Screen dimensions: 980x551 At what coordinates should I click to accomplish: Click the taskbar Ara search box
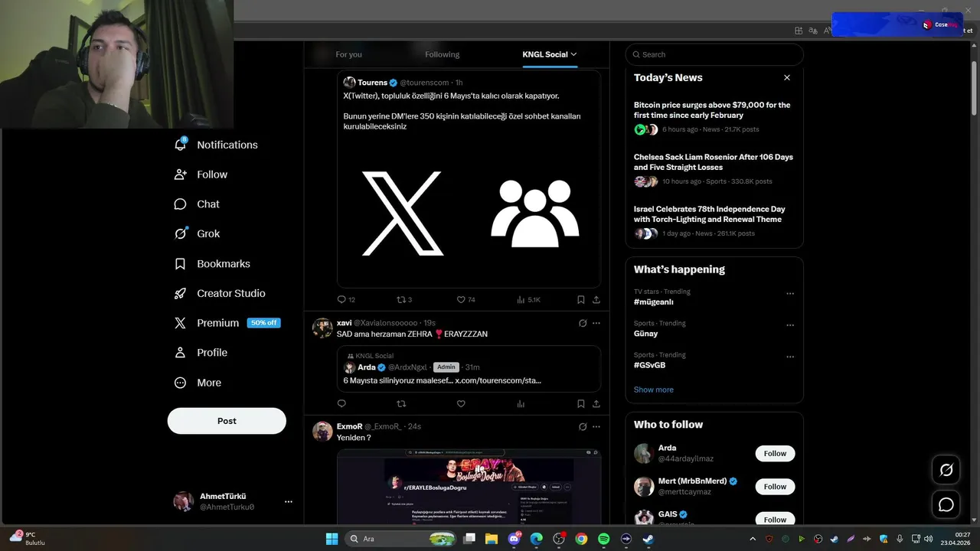coord(400,539)
